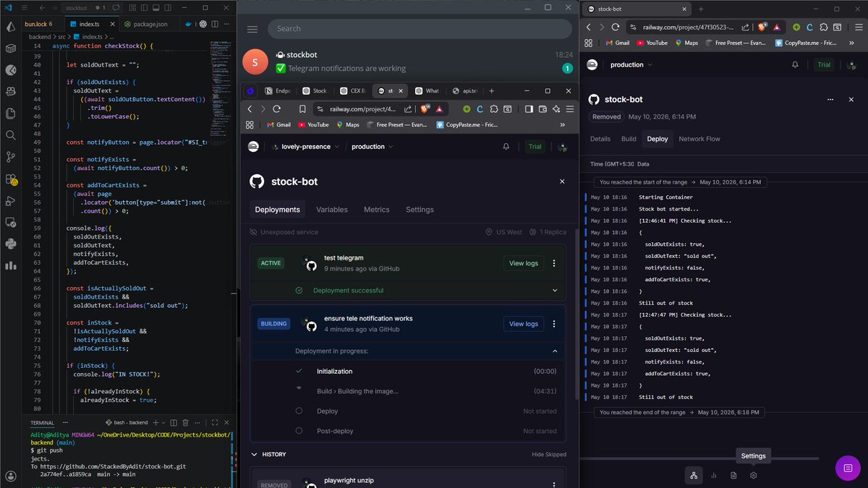Close stock-bot panel with X in middle window
This screenshot has height=488, width=868.
tap(562, 181)
